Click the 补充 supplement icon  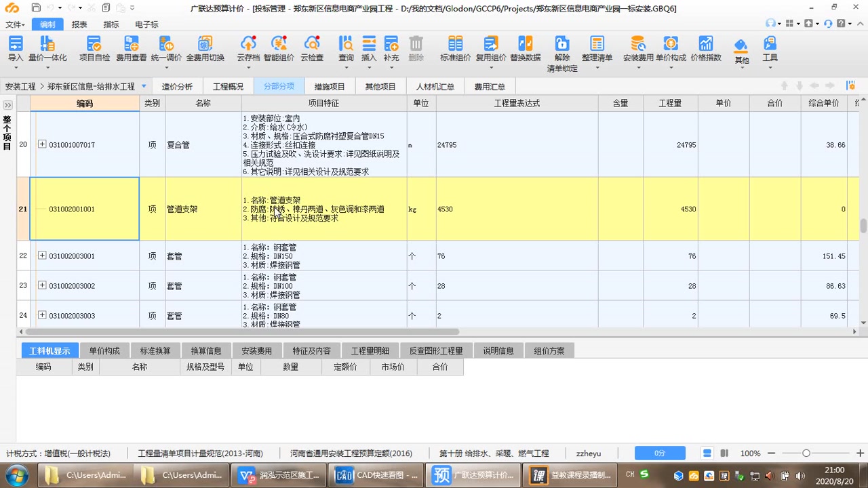point(391,49)
